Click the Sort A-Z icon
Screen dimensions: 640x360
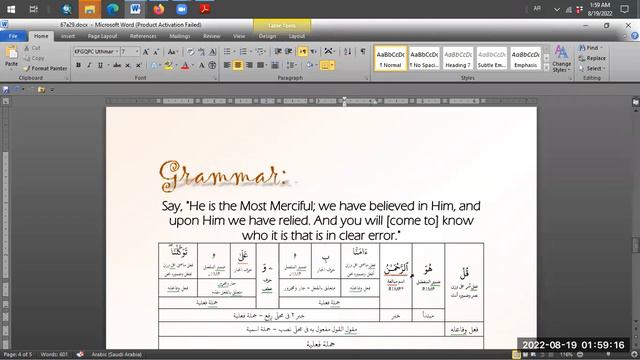pos(348,51)
